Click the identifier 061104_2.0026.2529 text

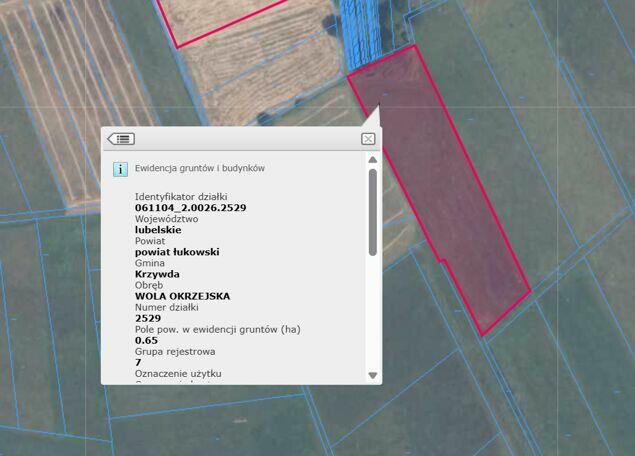(x=190, y=208)
